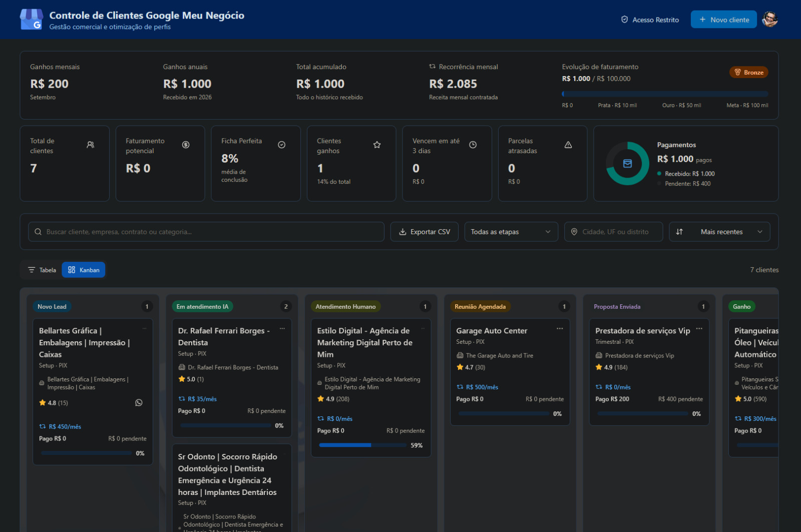This screenshot has width=801, height=532.
Task: Click the Garage Auto Center card title
Action: point(492,331)
